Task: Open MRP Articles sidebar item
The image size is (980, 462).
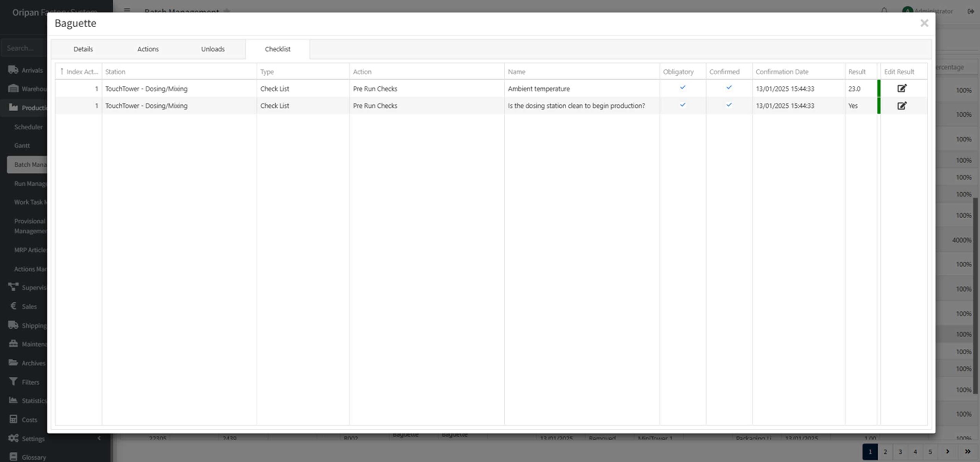Action: tap(30, 250)
